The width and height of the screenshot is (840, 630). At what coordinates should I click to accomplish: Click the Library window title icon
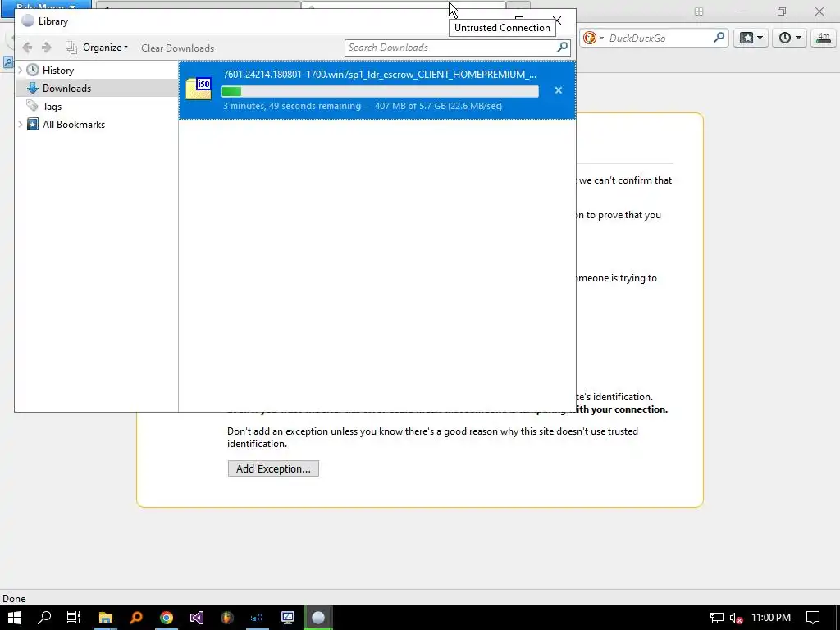point(28,21)
